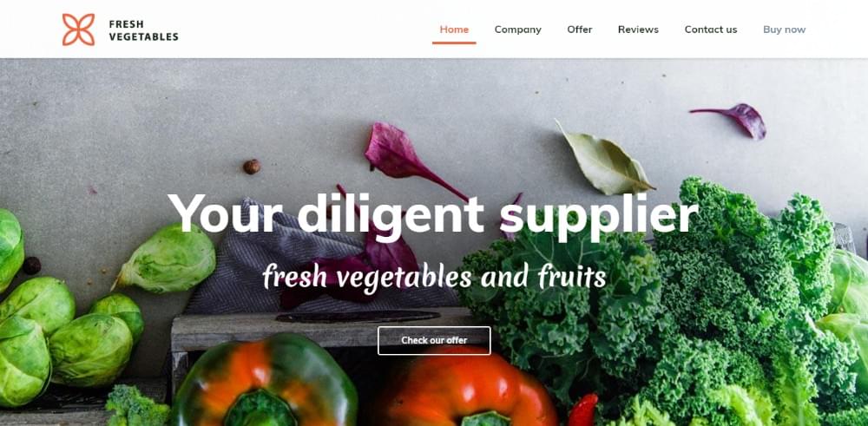Click the brown peppercorn on gray surface
This screenshot has width=868, height=426.
(x=252, y=167)
